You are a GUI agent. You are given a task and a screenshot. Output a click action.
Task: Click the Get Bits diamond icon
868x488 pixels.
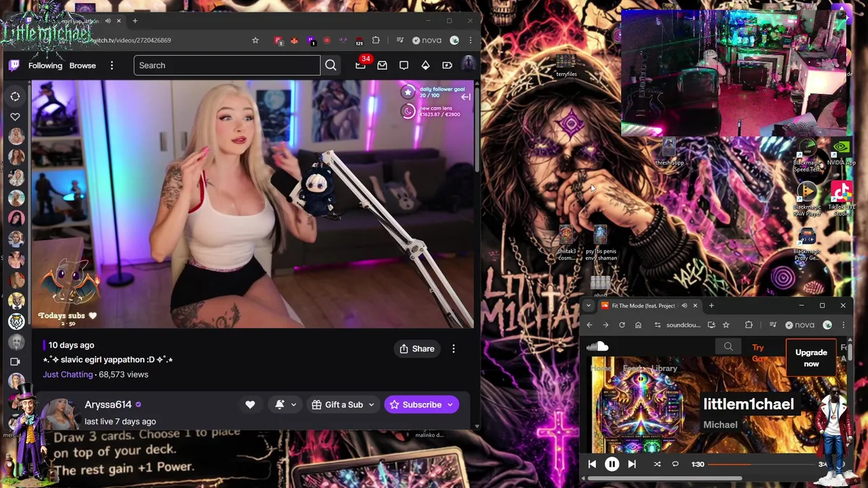425,65
